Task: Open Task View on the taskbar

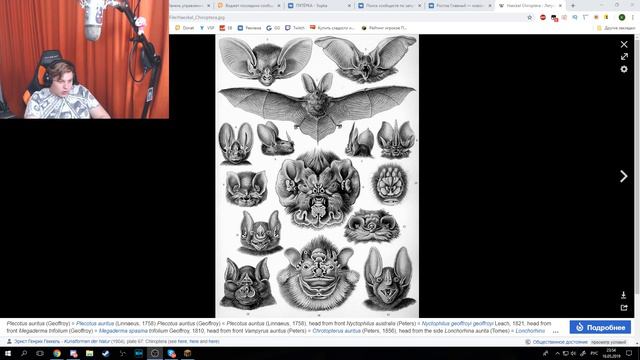Action: point(40,353)
